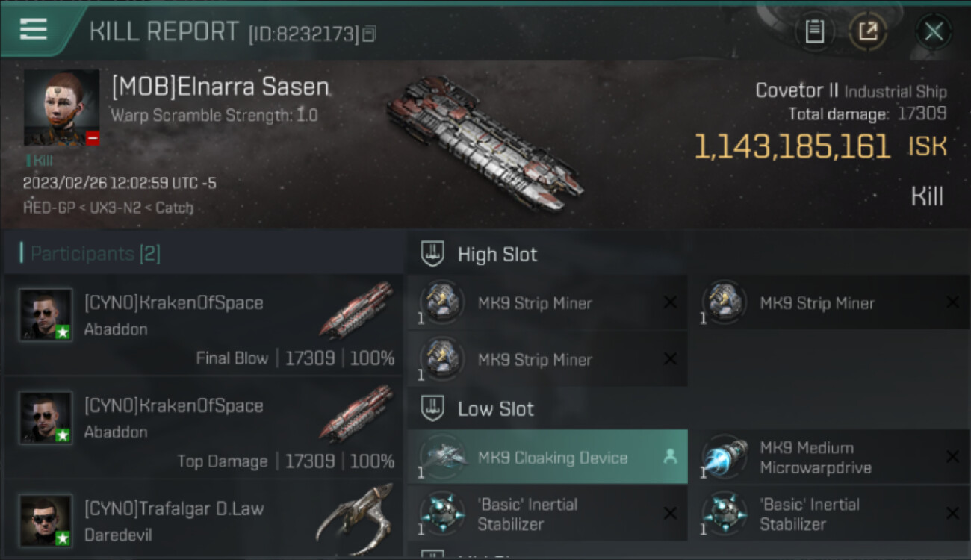Select the first MK9 Strip Miner icon
971x560 pixels.
coord(443,302)
